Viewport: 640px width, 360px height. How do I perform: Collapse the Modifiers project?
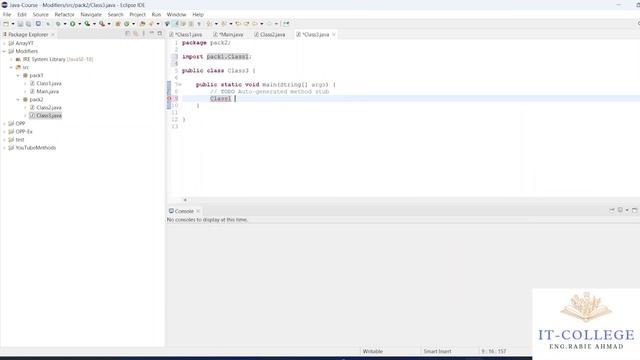[4, 51]
